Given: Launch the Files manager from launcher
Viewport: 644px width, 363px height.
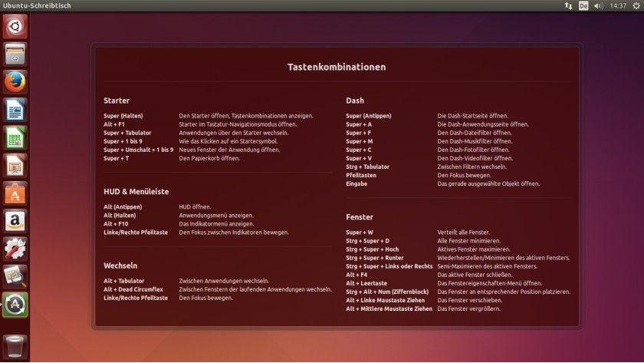Looking at the screenshot, I should (x=15, y=54).
